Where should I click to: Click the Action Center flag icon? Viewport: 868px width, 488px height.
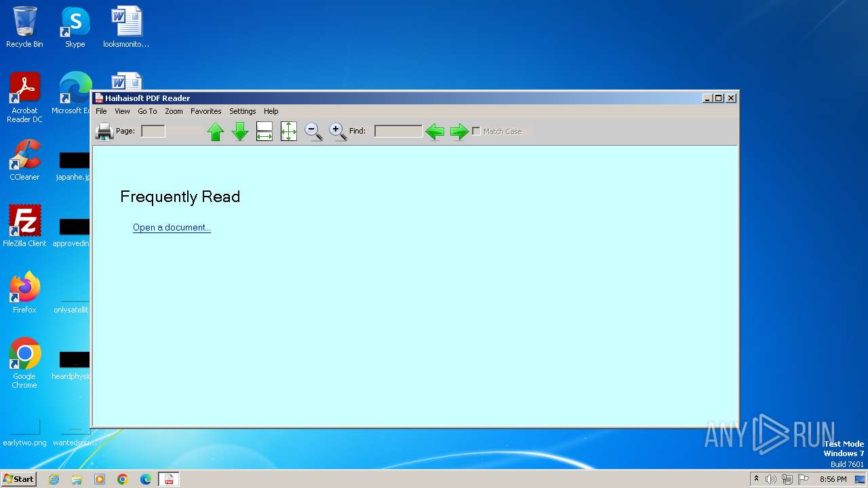(x=804, y=479)
